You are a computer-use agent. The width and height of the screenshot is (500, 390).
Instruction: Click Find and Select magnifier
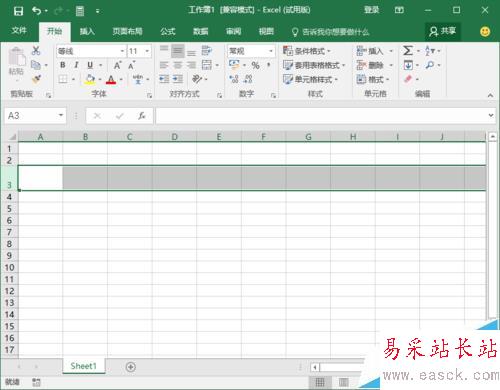(430, 65)
